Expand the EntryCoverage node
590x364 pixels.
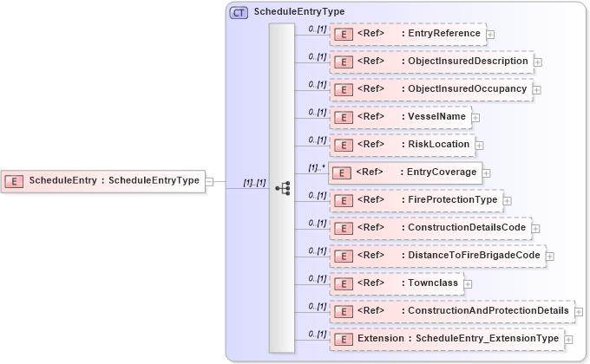[486, 173]
